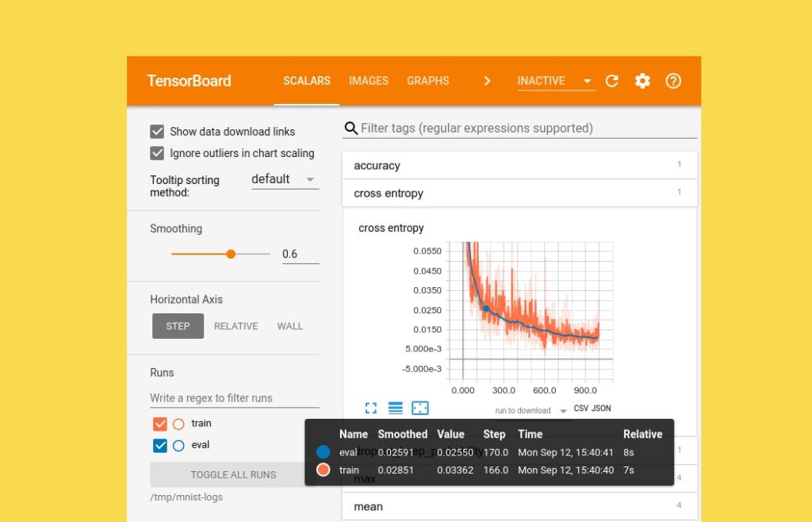Uncheck Ignore outliers in chart scaling

coord(157,153)
